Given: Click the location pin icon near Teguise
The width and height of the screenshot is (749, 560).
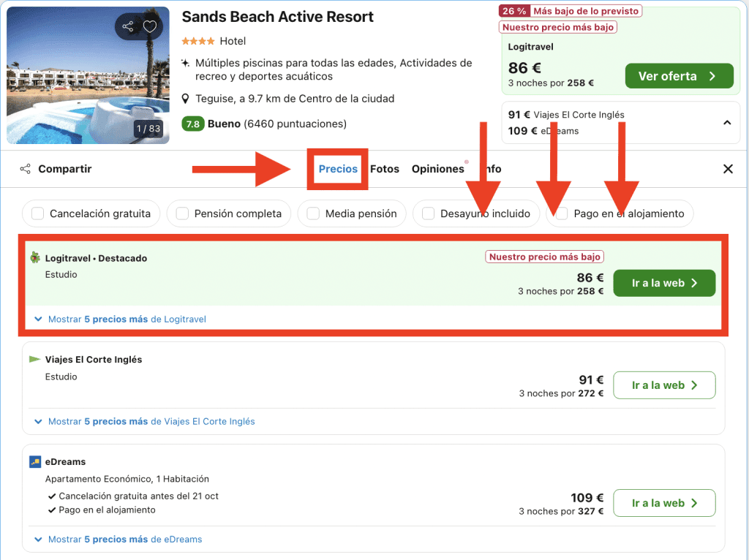Looking at the screenshot, I should 185,99.
